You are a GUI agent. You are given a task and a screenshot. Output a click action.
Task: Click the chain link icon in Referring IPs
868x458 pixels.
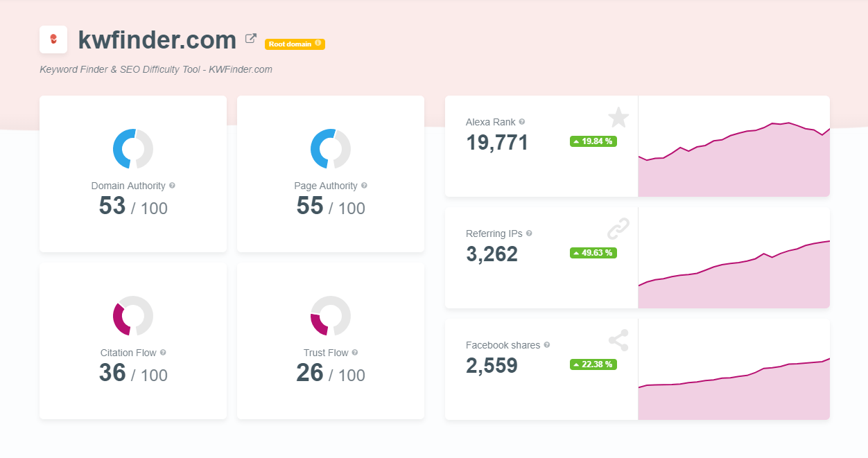click(618, 228)
